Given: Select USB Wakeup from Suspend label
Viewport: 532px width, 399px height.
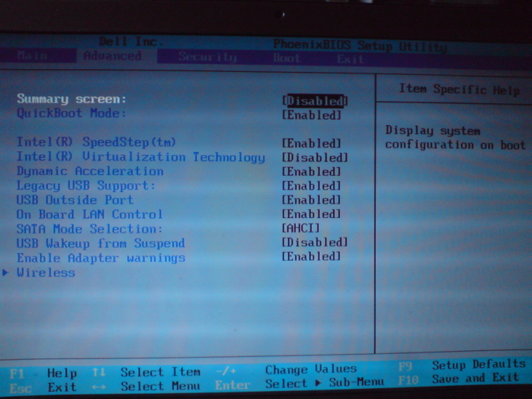Looking at the screenshot, I should [101, 243].
